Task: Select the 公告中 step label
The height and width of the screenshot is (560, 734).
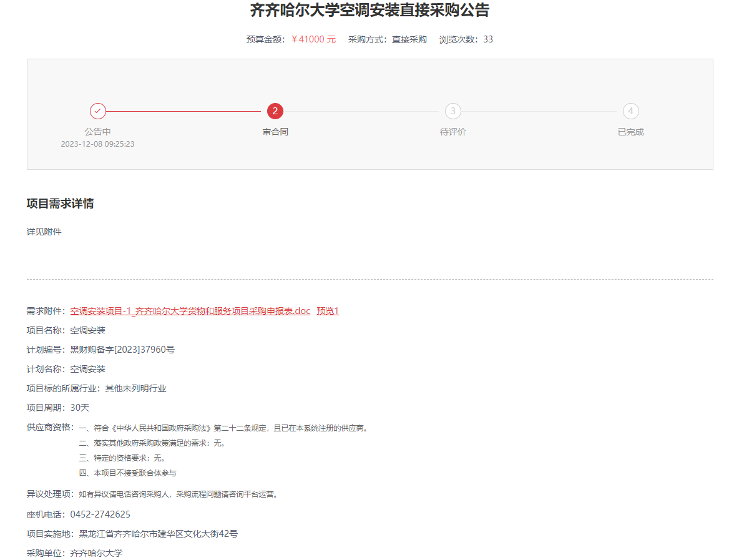Action: coord(97,132)
